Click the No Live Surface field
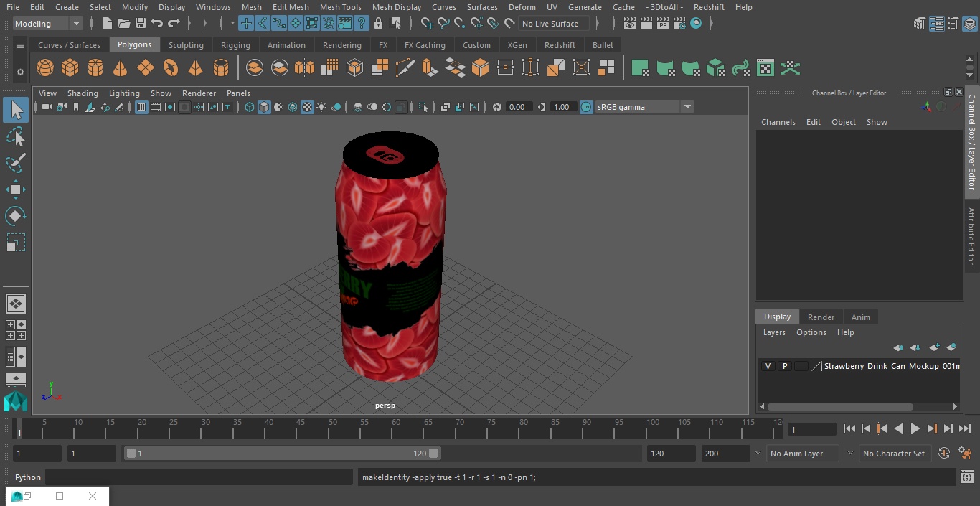This screenshot has width=980, height=506. coord(553,24)
